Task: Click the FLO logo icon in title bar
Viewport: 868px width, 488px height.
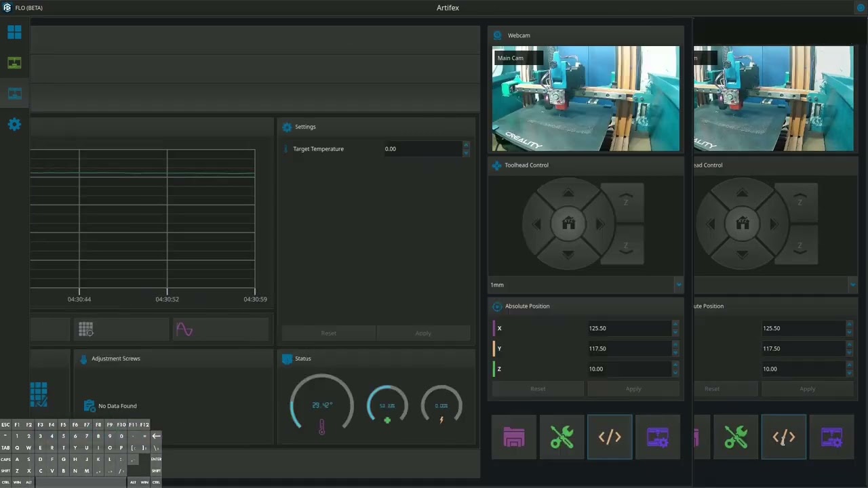Action: click(7, 7)
